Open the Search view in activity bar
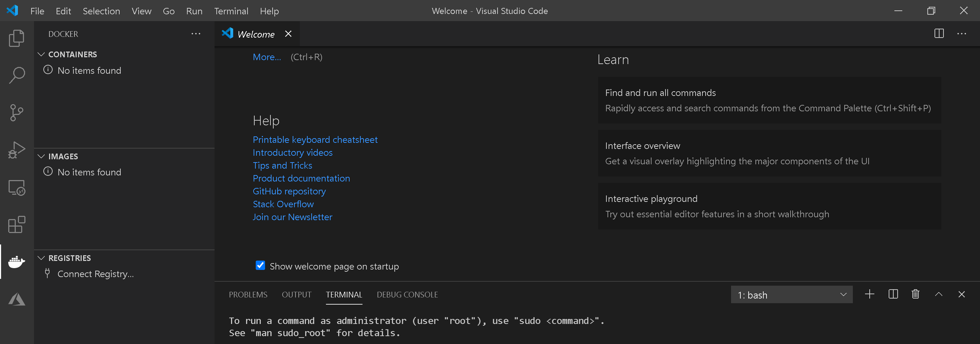 (16, 75)
